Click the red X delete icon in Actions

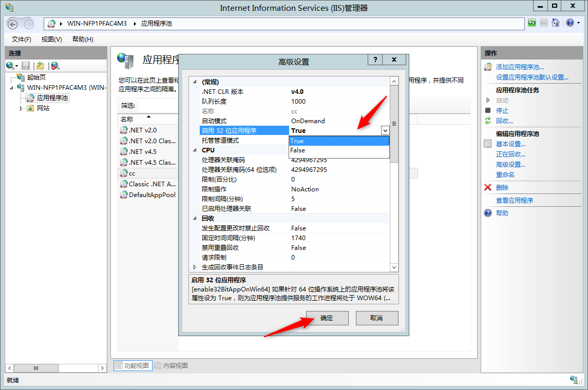point(487,187)
